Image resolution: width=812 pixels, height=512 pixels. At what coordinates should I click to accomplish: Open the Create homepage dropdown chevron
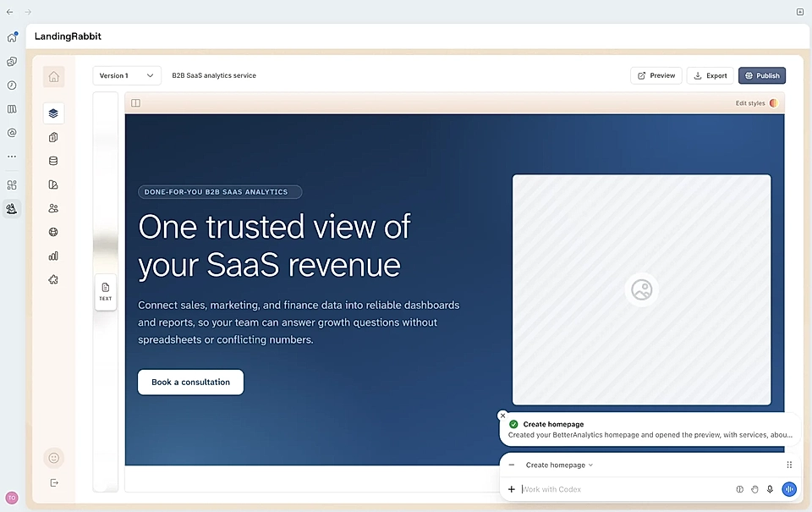coord(591,465)
